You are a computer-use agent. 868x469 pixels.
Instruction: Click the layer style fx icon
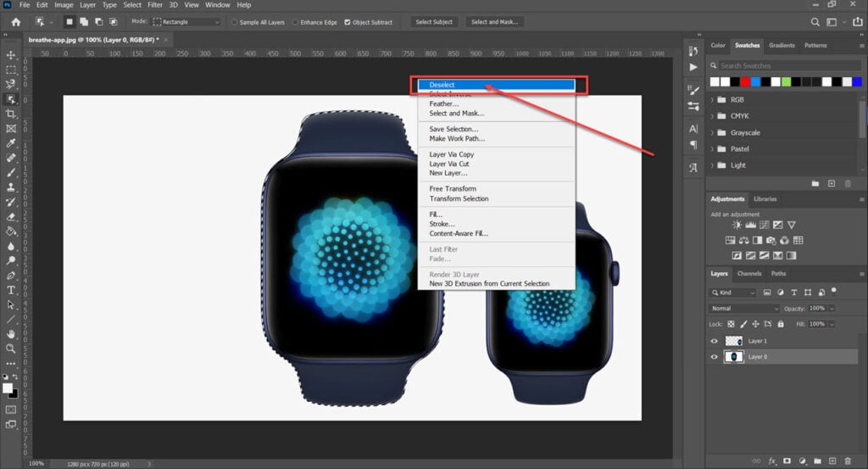pos(772,461)
